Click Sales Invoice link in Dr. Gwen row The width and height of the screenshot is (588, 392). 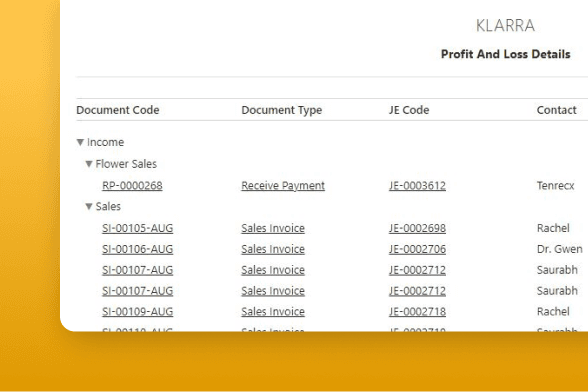(273, 249)
